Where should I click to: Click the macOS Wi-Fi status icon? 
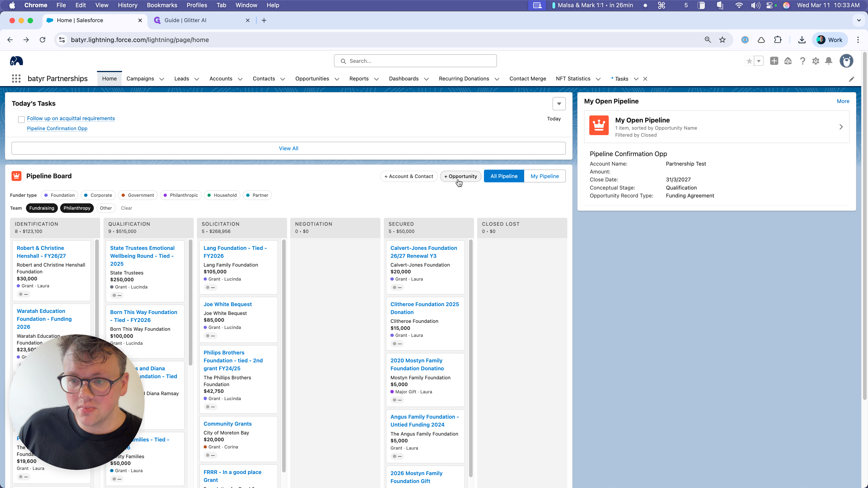point(739,5)
